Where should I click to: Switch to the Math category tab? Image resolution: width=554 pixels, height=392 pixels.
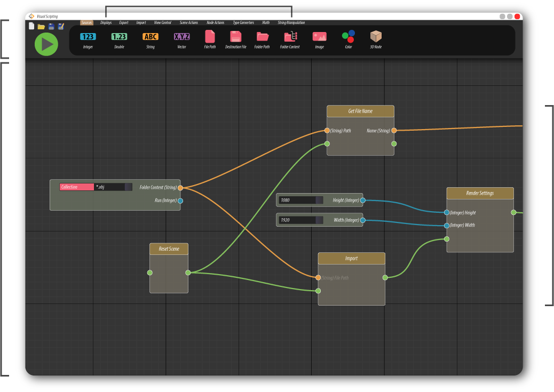click(266, 22)
